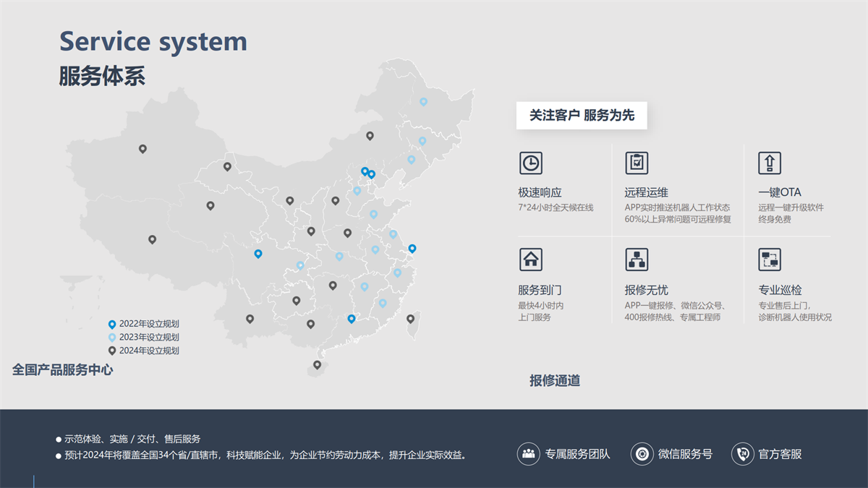
Task: Click the 报修通道 heading
Action: [x=555, y=381]
